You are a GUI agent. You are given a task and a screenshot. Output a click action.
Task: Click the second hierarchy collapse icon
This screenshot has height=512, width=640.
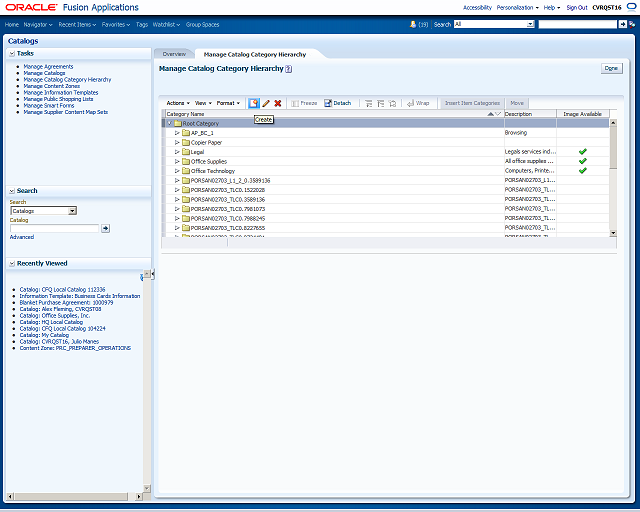[380, 103]
